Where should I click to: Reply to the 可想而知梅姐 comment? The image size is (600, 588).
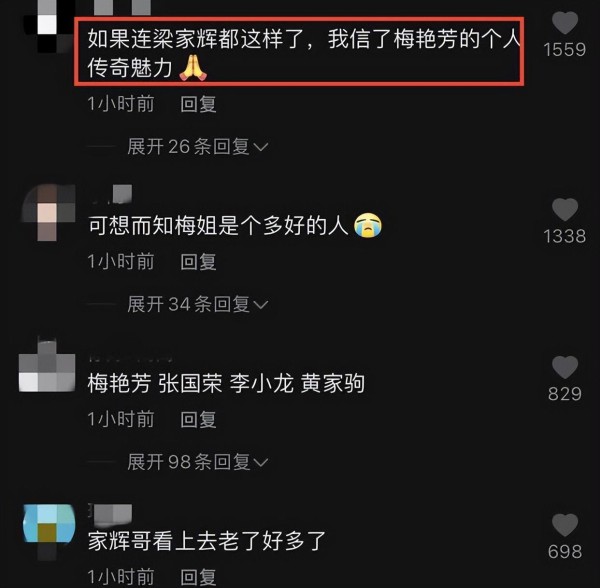click(x=198, y=262)
